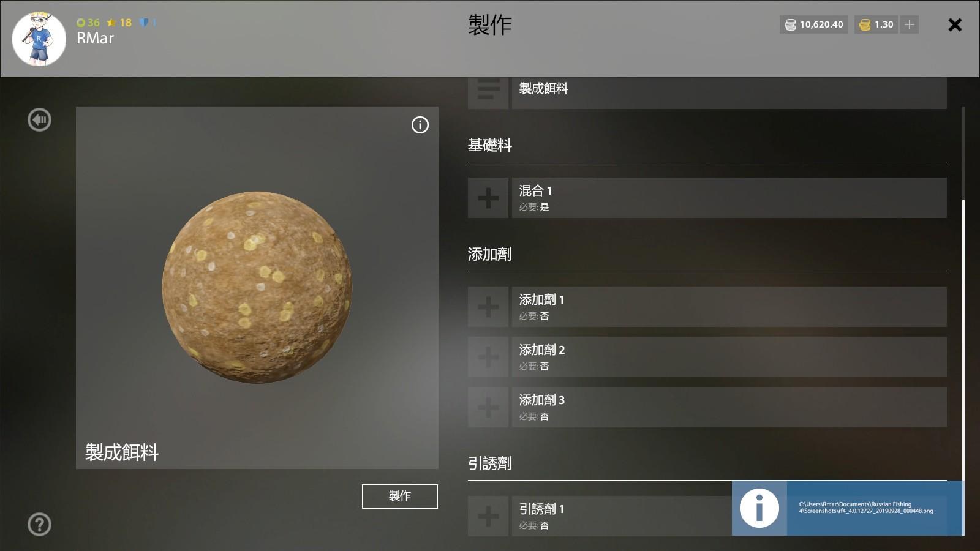Viewport: 980px width, 551px height.
Task: Click the vertical scrollbar on the right
Action: coord(963,367)
